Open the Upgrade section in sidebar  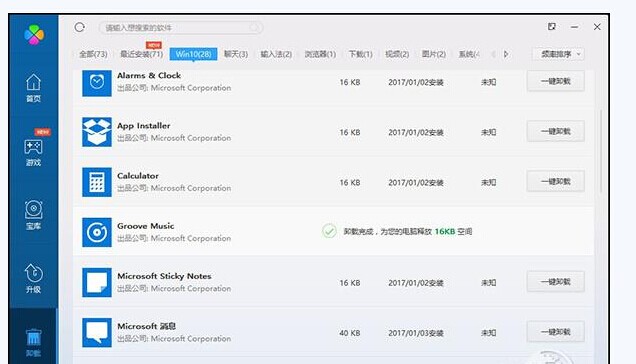tap(33, 278)
